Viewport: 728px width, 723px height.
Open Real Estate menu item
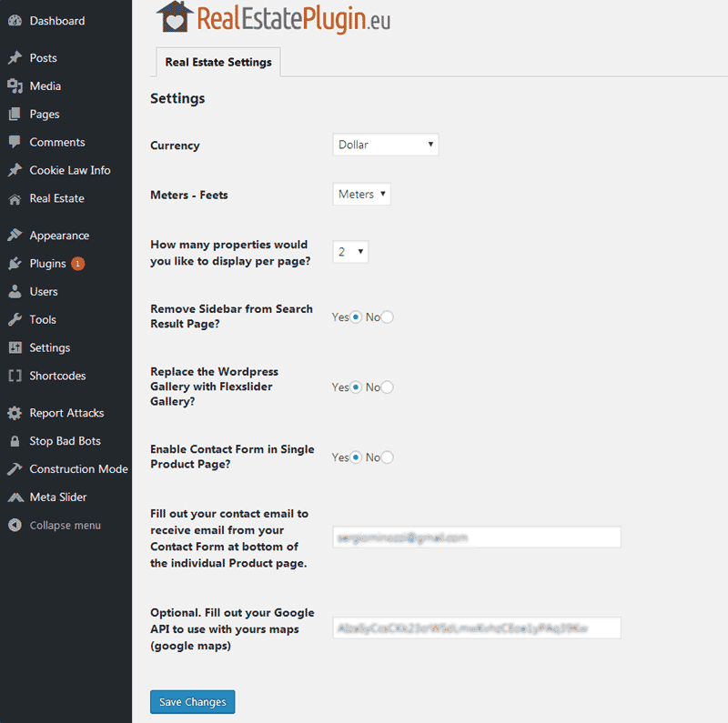coord(56,198)
